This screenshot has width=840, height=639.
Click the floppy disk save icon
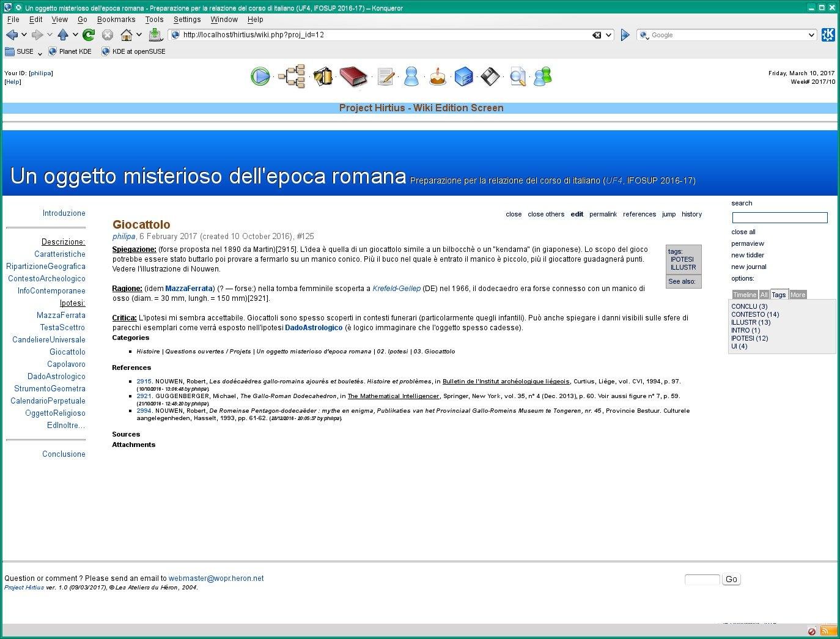[490, 76]
